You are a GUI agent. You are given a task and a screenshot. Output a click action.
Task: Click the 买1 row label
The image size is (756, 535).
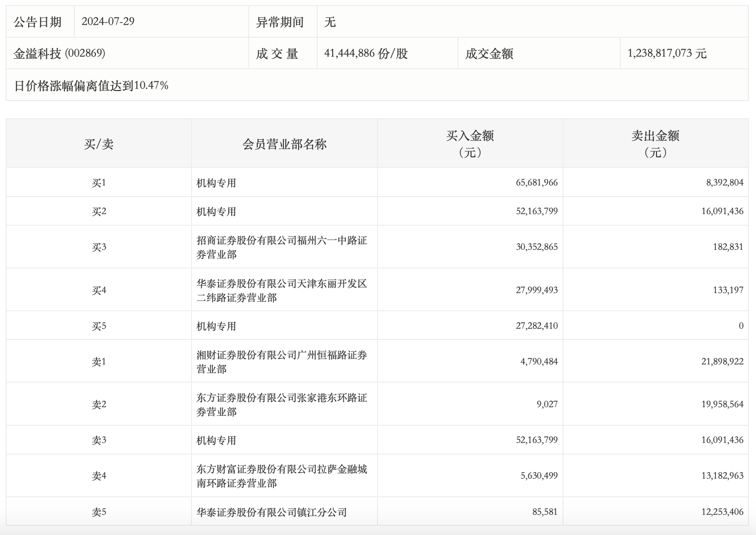point(99,183)
